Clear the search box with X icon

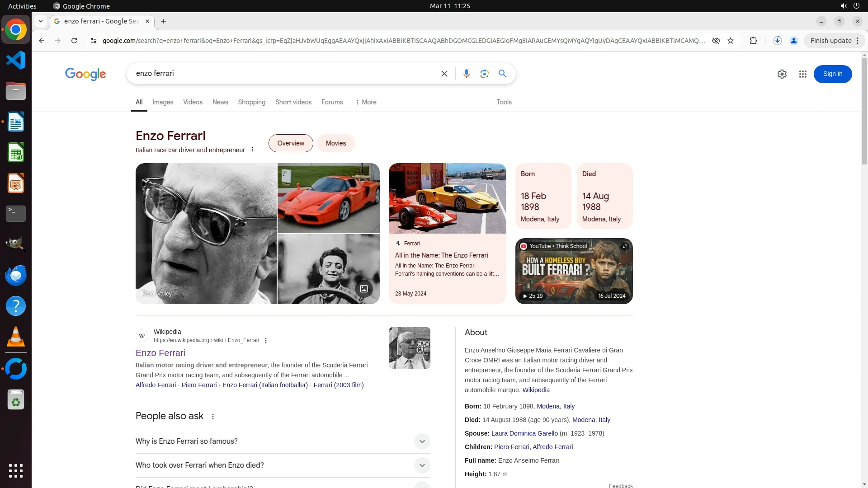click(444, 74)
